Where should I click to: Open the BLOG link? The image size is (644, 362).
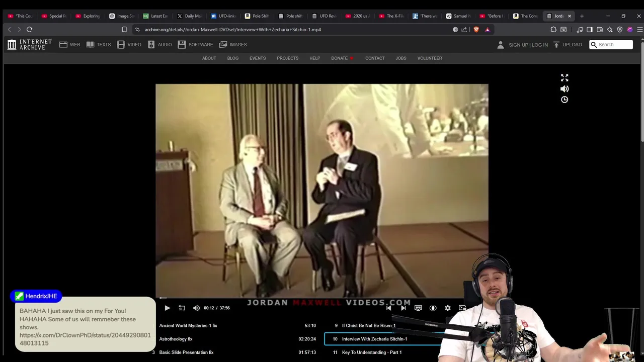click(232, 58)
